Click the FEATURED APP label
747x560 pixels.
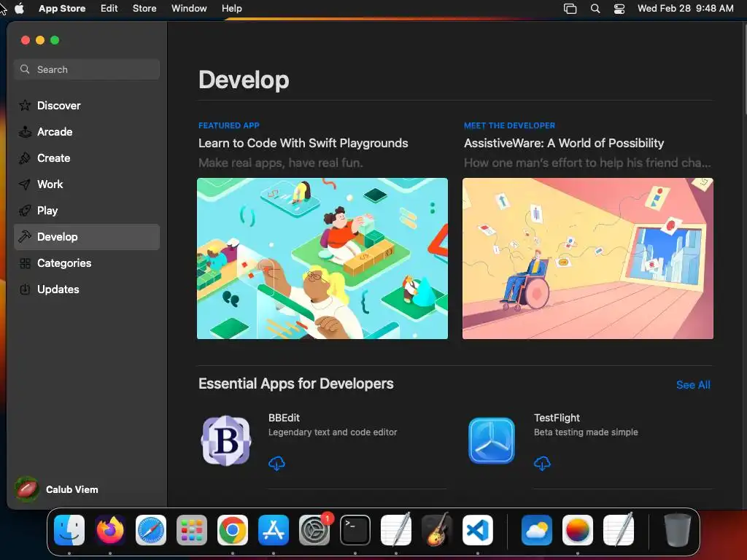click(x=228, y=125)
